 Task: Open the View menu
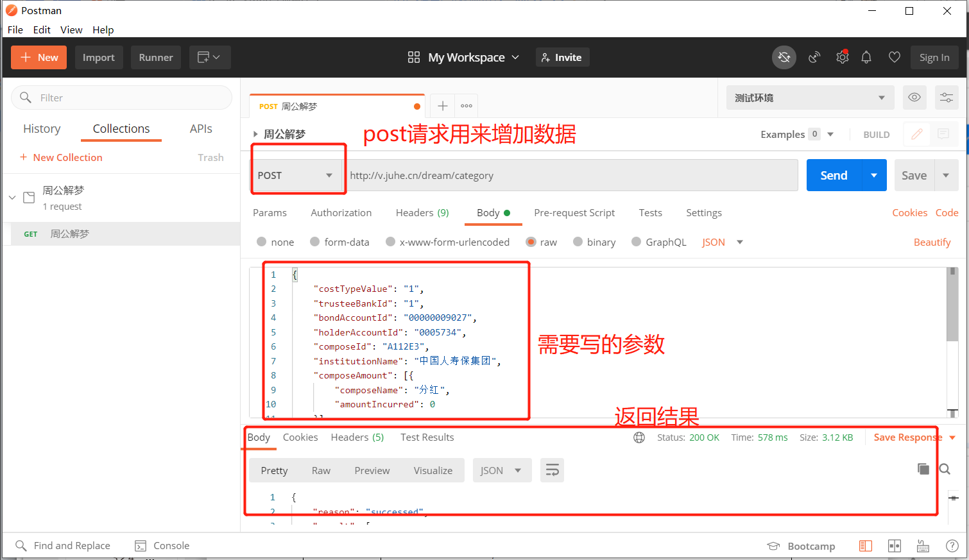coord(71,30)
